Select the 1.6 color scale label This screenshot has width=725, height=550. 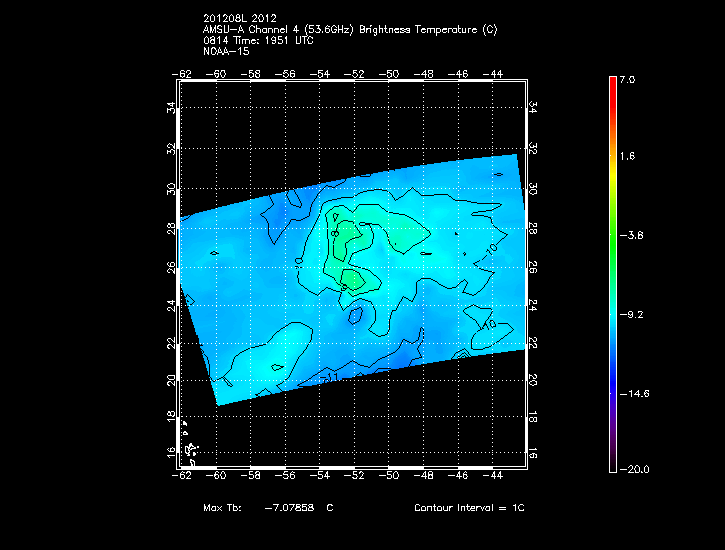(627, 156)
